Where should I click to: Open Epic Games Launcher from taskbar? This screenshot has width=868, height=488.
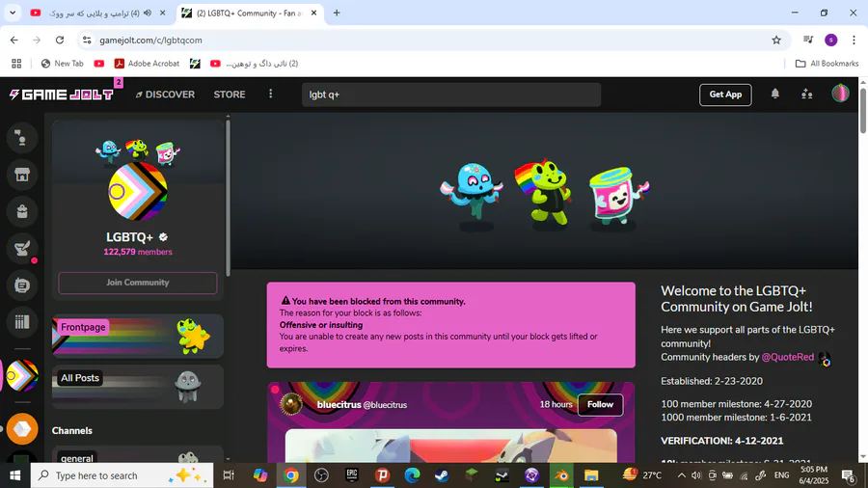click(351, 475)
